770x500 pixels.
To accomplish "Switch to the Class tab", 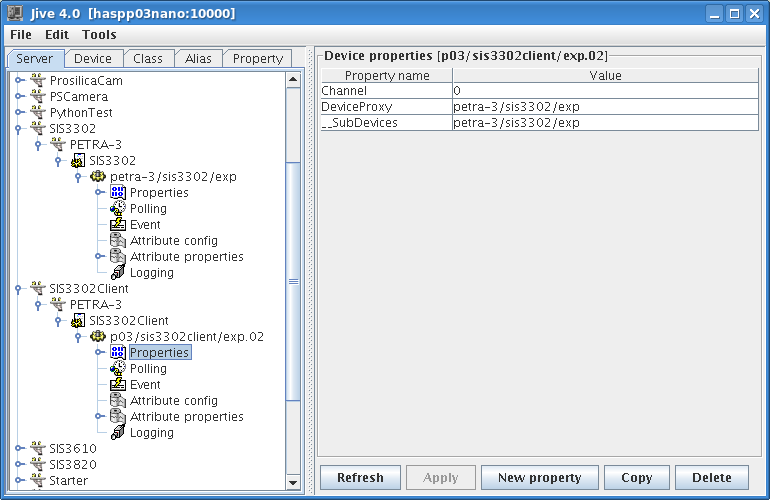I will point(148,58).
